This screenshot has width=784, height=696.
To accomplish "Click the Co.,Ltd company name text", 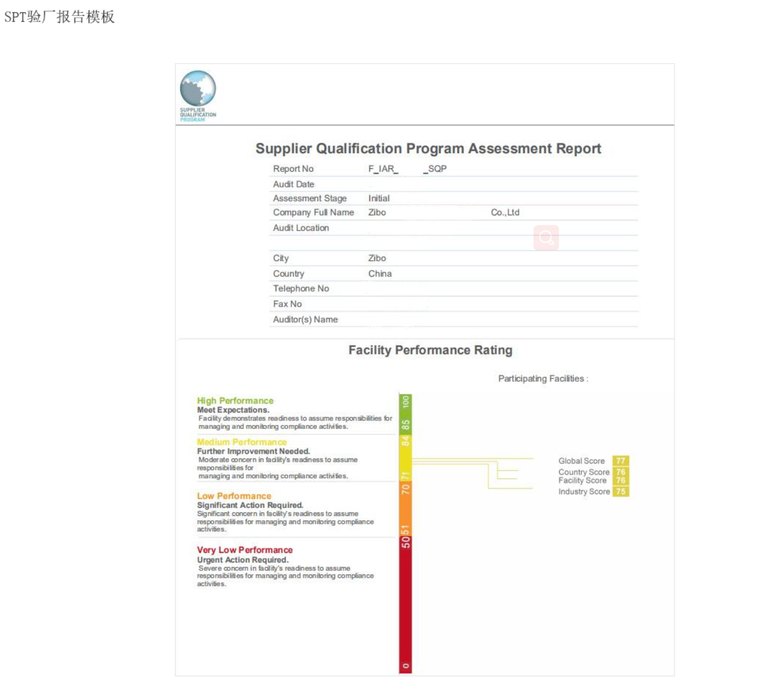I will coord(505,212).
